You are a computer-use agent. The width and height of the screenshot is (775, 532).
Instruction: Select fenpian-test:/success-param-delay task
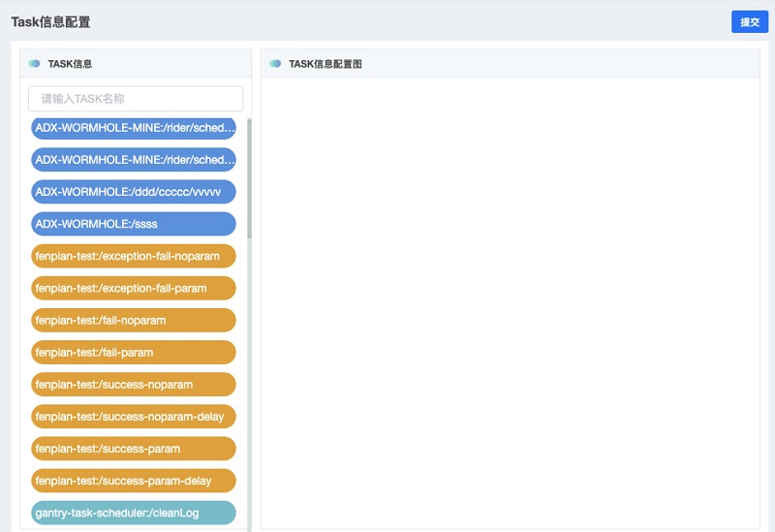tap(134, 482)
